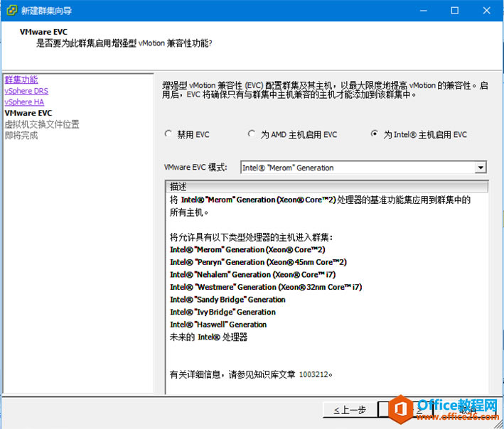504x429 pixels.
Task: Select the 禁用 EVC radio button
Action: pyautogui.click(x=168, y=134)
